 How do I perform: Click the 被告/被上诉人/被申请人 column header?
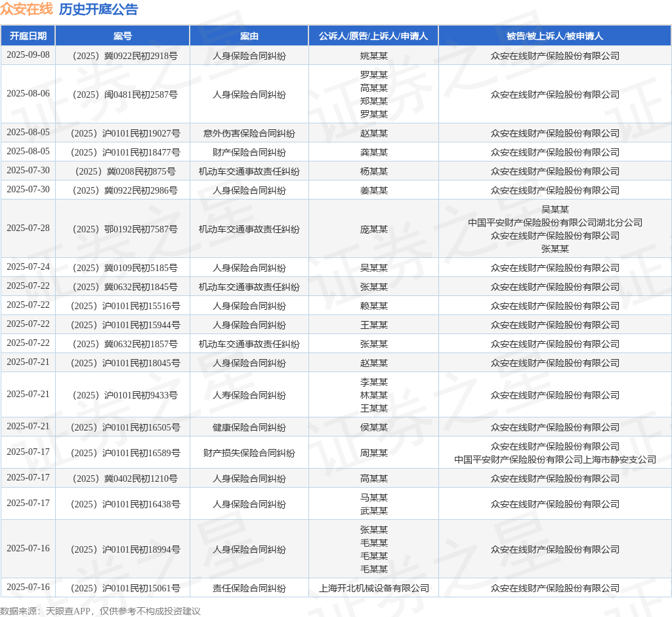(555, 36)
